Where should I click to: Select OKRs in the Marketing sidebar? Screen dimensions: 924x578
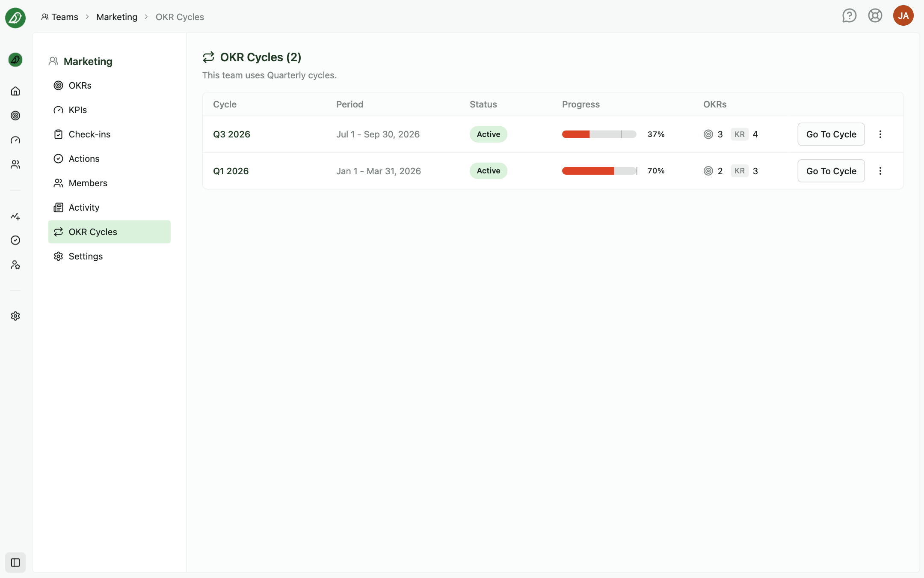[109, 86]
